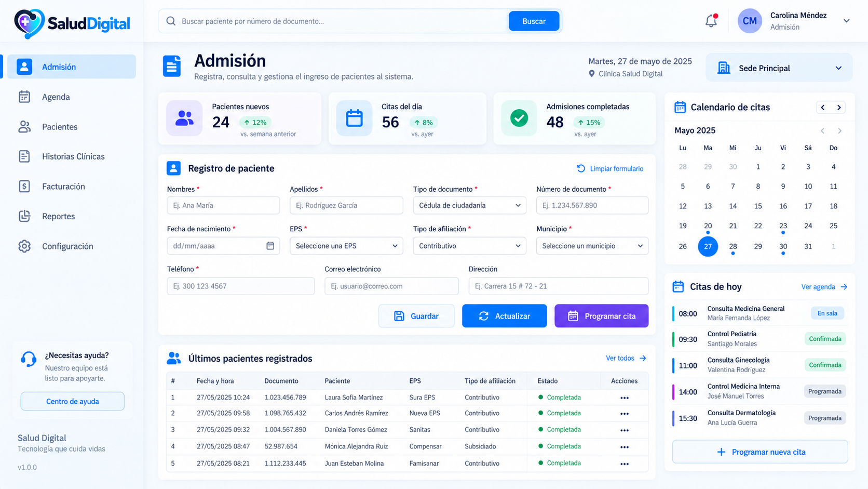Click the Pacientes nuevos card icon
The image size is (868, 489).
click(x=184, y=118)
